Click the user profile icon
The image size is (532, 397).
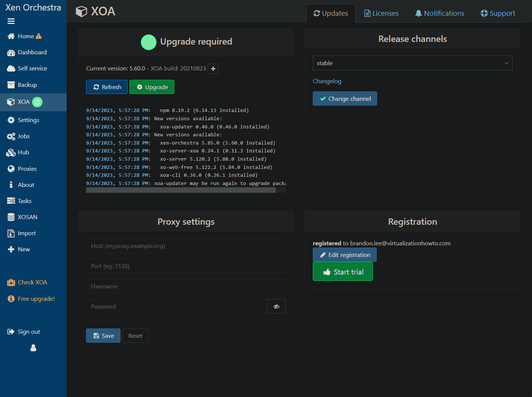point(33,348)
